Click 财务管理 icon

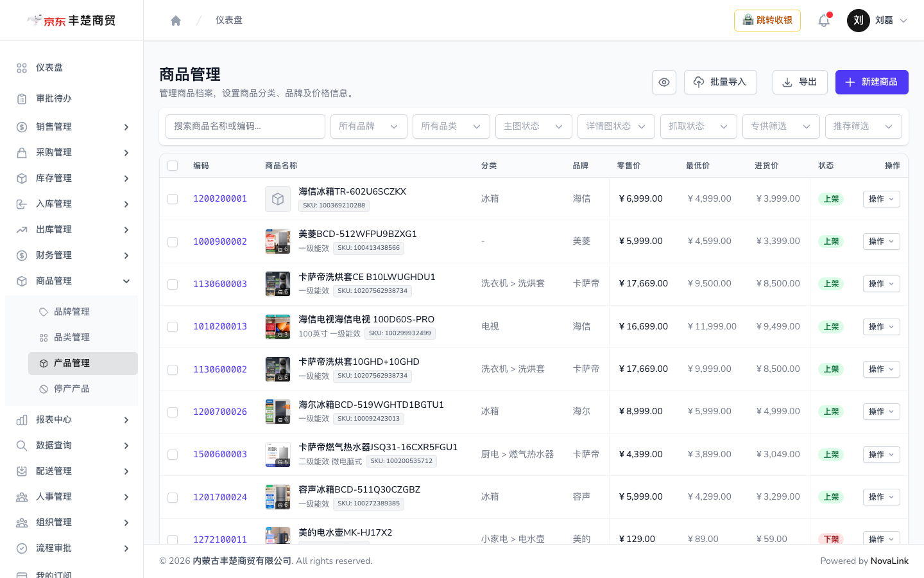click(22, 256)
